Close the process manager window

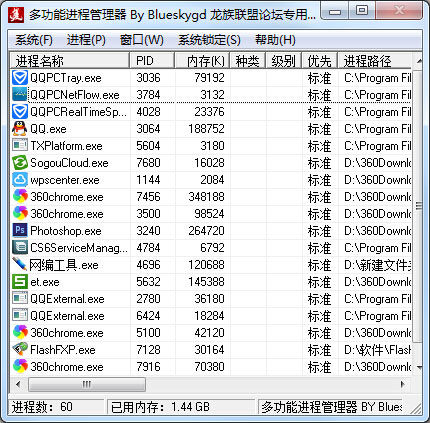coord(399,11)
